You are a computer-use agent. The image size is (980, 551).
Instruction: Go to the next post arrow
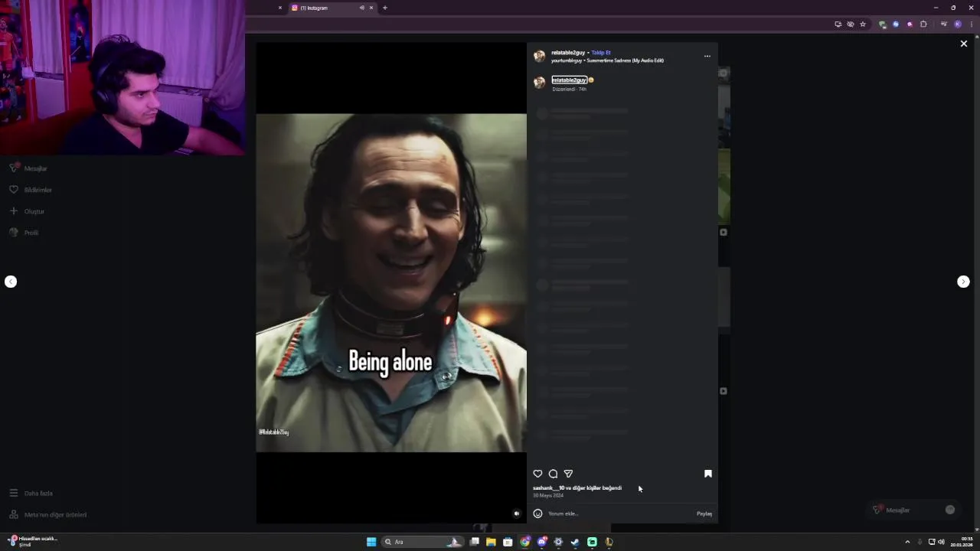[x=963, y=282]
